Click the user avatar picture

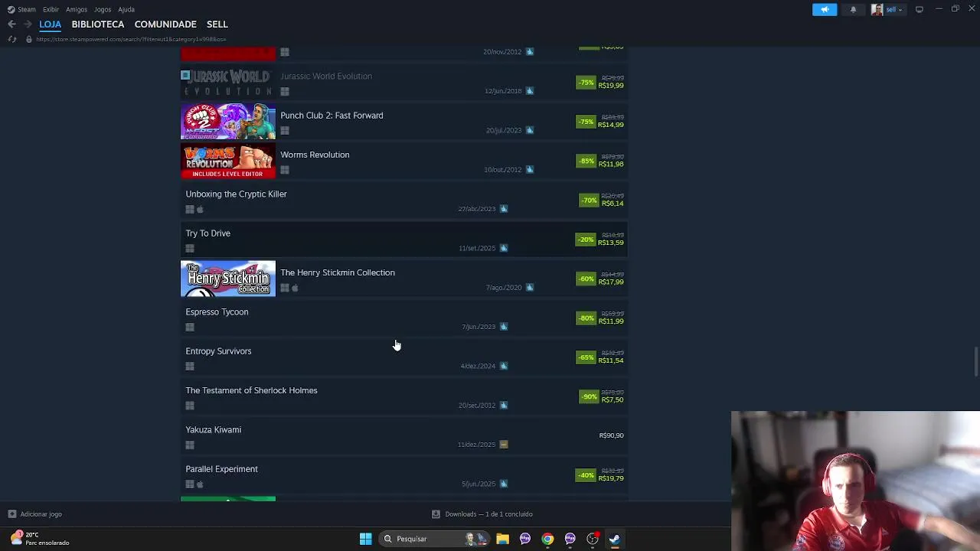[877, 9]
